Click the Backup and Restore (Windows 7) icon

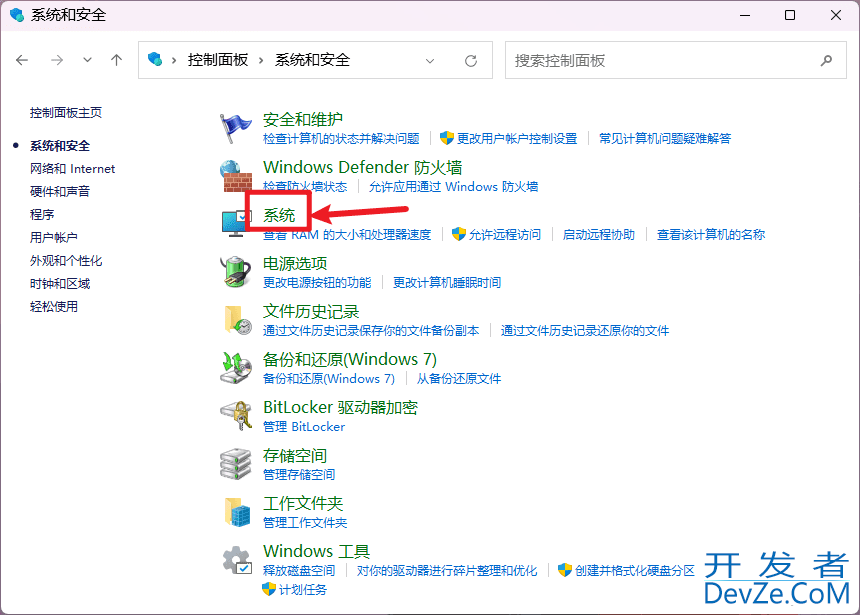click(236, 368)
